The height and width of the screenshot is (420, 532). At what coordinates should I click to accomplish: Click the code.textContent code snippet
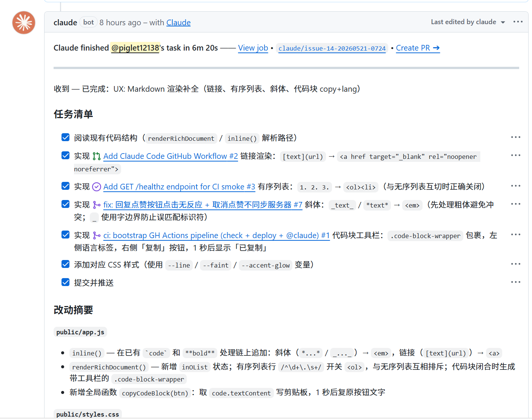[241, 393]
